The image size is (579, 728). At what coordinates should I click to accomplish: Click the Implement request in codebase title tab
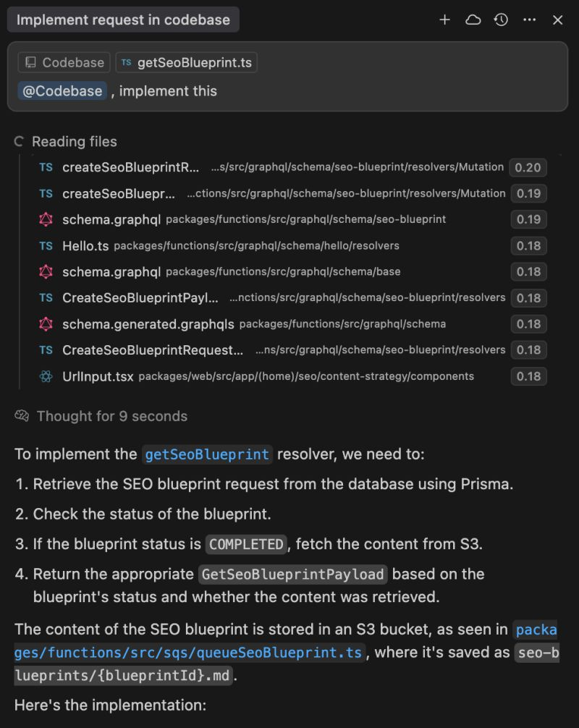(x=123, y=20)
